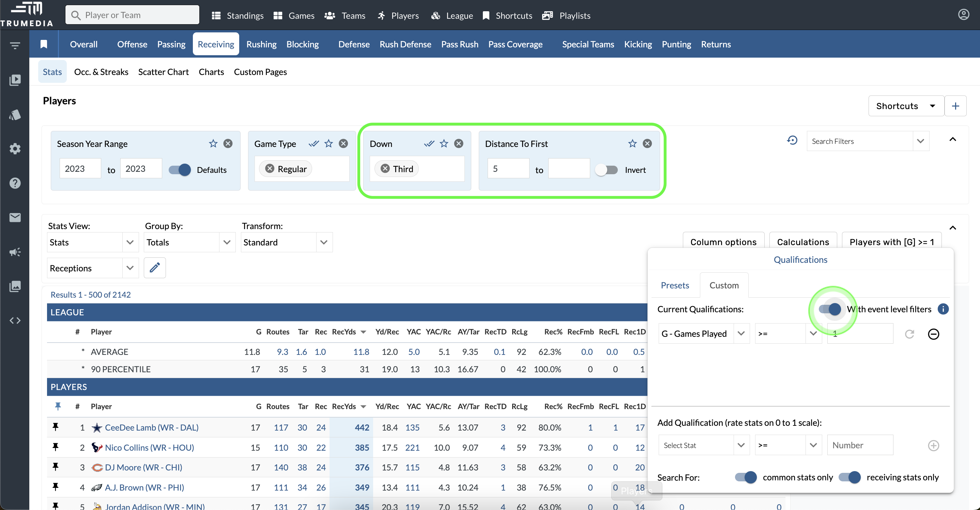
Task: Open the Group By Totals dropdown
Action: (x=189, y=242)
